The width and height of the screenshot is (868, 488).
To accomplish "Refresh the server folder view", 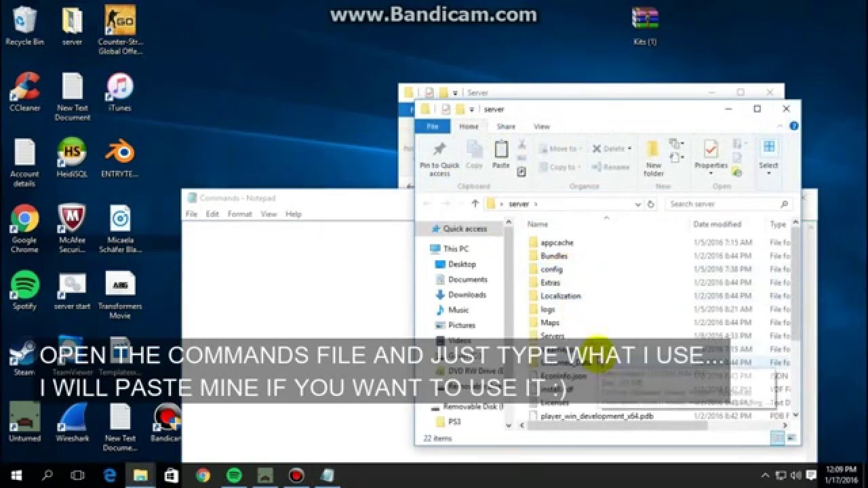I will tap(651, 203).
